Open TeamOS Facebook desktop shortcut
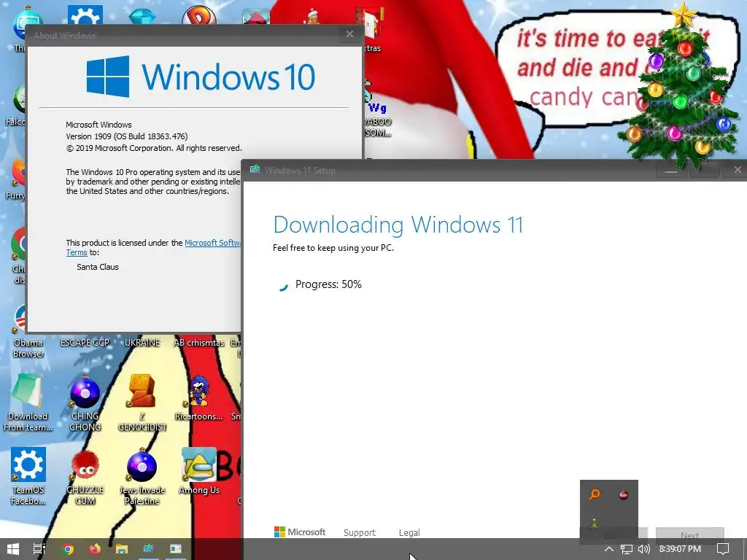Screen dimensions: 747x560 pyautogui.click(x=28, y=475)
